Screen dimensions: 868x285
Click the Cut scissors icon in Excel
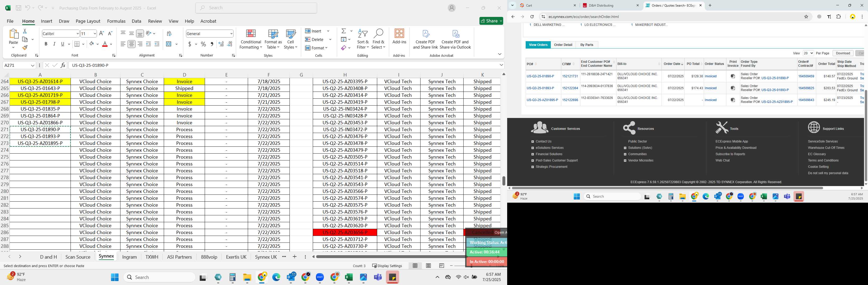(x=25, y=31)
